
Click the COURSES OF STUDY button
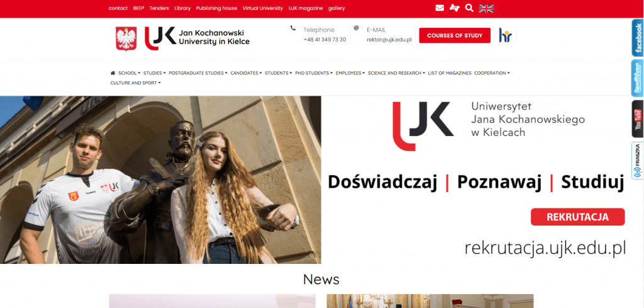click(455, 35)
